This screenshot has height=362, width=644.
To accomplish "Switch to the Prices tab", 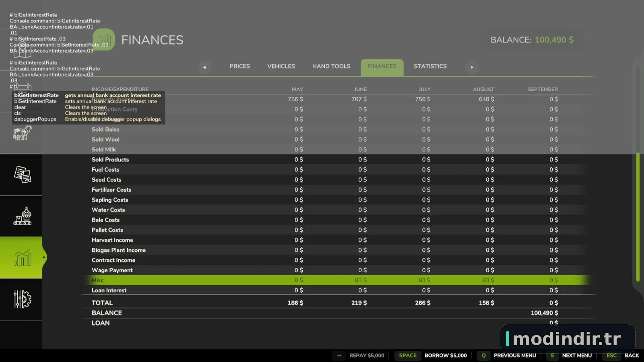I will 240,66.
